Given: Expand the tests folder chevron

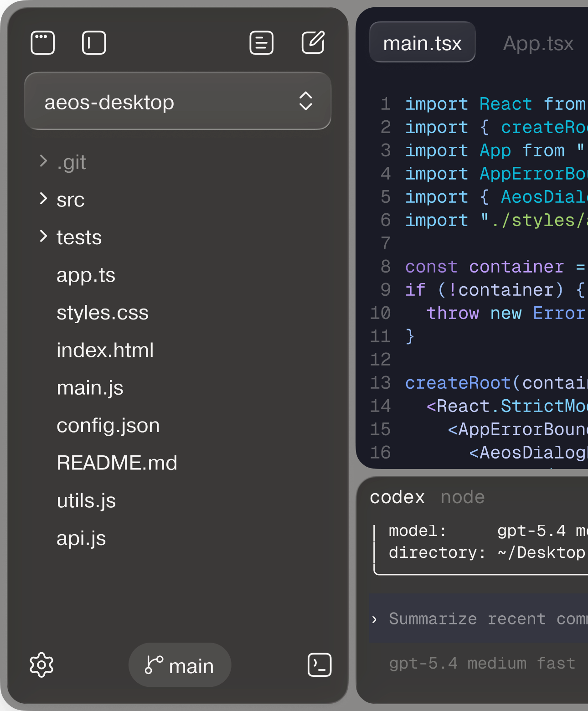Looking at the screenshot, I should tap(44, 237).
